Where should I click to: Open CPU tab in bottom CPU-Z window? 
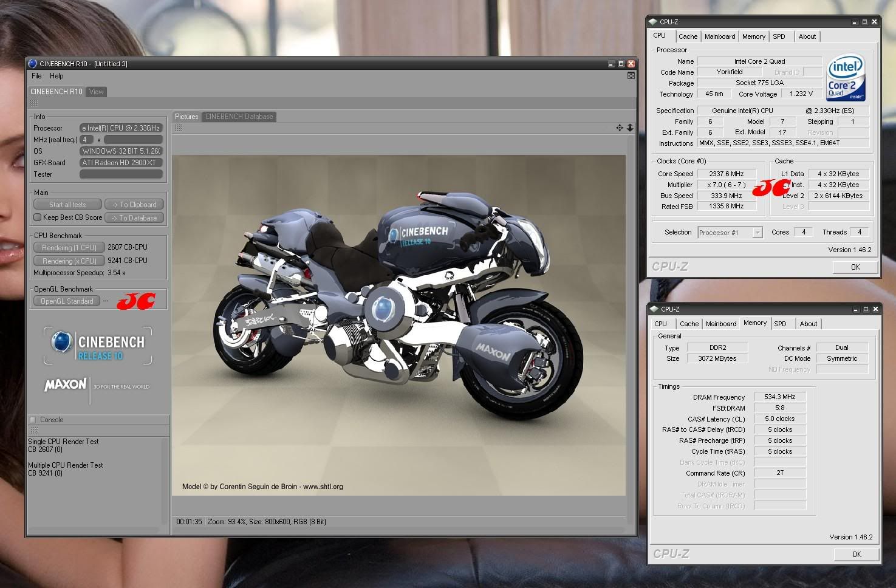click(x=661, y=324)
